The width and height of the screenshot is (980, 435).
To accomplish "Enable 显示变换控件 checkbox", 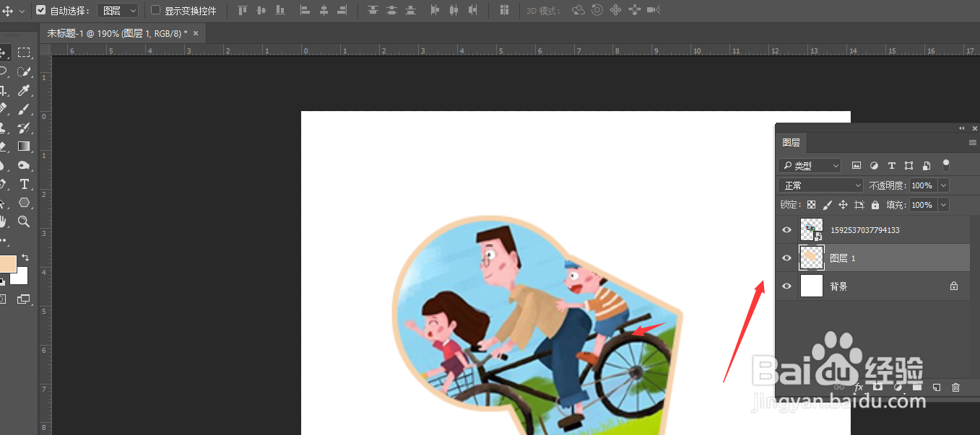I will 155,10.
